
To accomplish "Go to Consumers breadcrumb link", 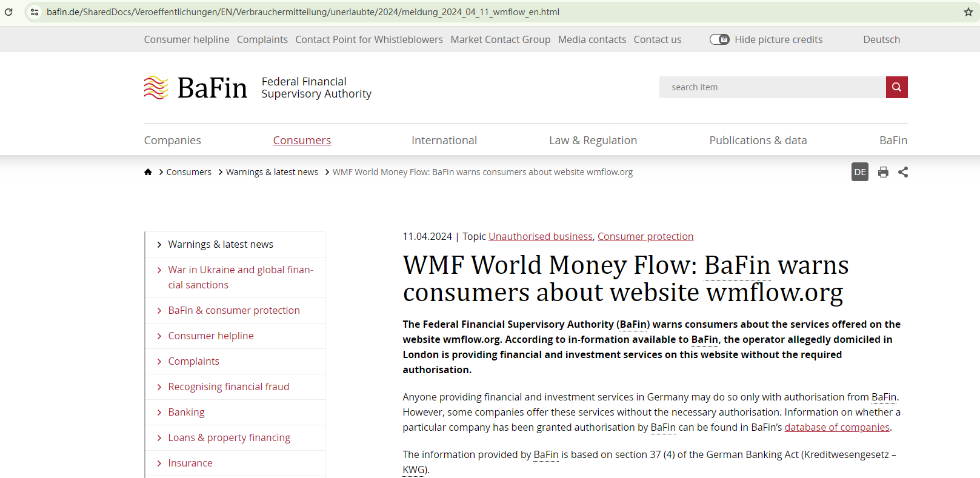I will (189, 172).
